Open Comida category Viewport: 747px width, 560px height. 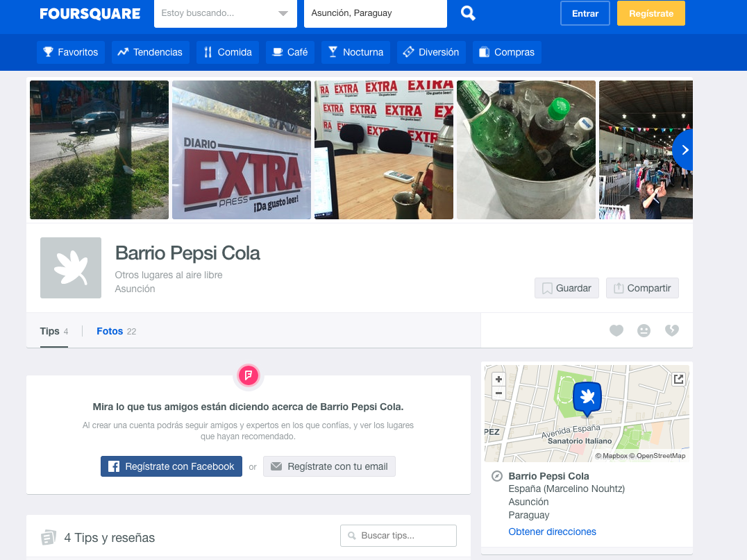click(x=228, y=52)
